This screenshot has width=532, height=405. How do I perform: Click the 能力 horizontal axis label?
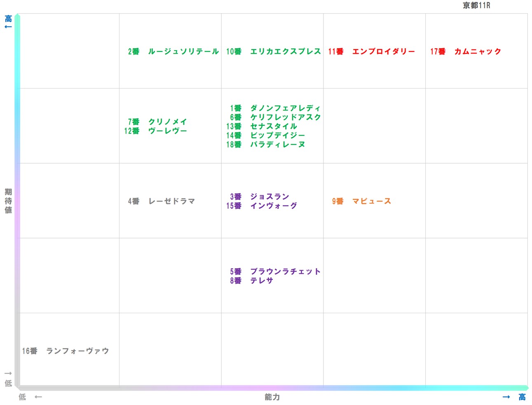[272, 397]
